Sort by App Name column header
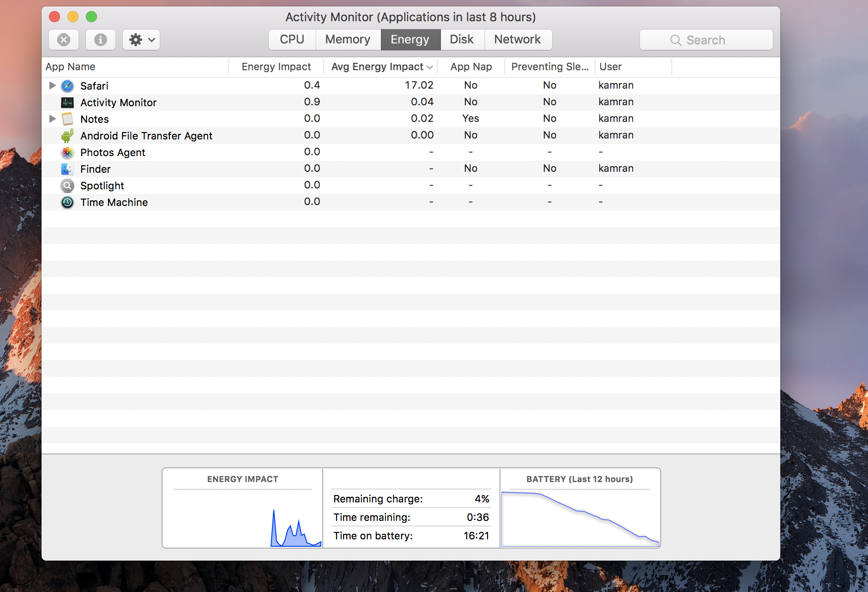 click(135, 67)
